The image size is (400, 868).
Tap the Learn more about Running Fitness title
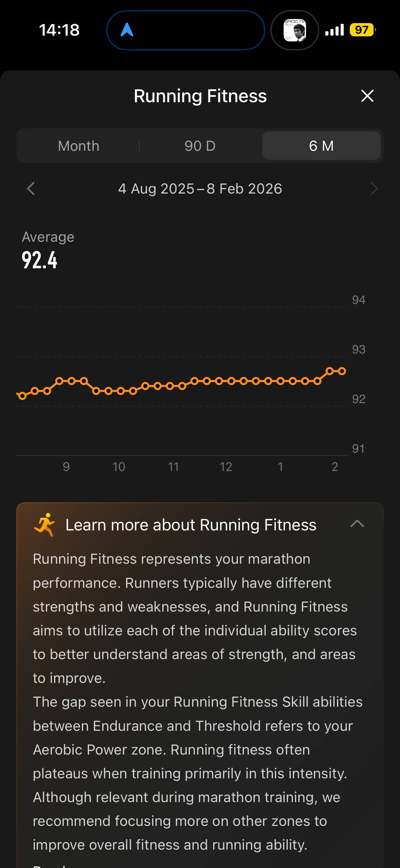191,525
